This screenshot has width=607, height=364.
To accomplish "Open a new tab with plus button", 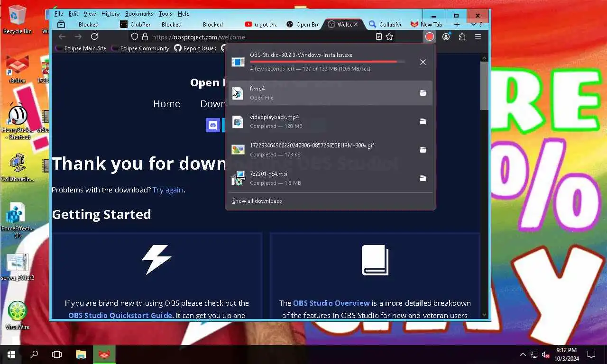I will pyautogui.click(x=457, y=24).
